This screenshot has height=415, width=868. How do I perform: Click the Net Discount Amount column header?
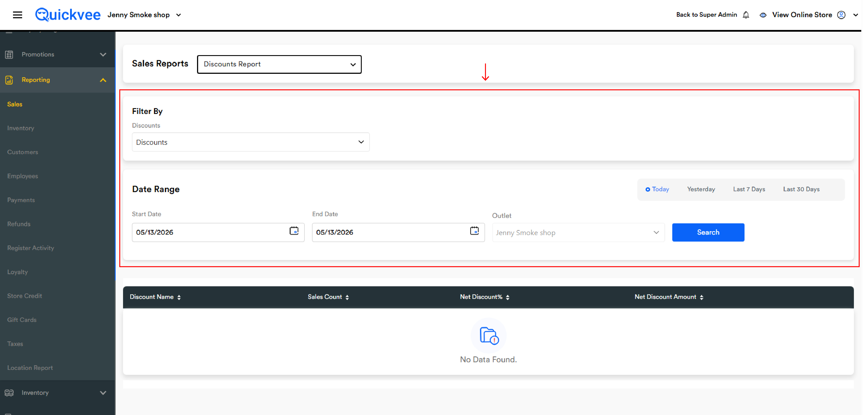[665, 297]
